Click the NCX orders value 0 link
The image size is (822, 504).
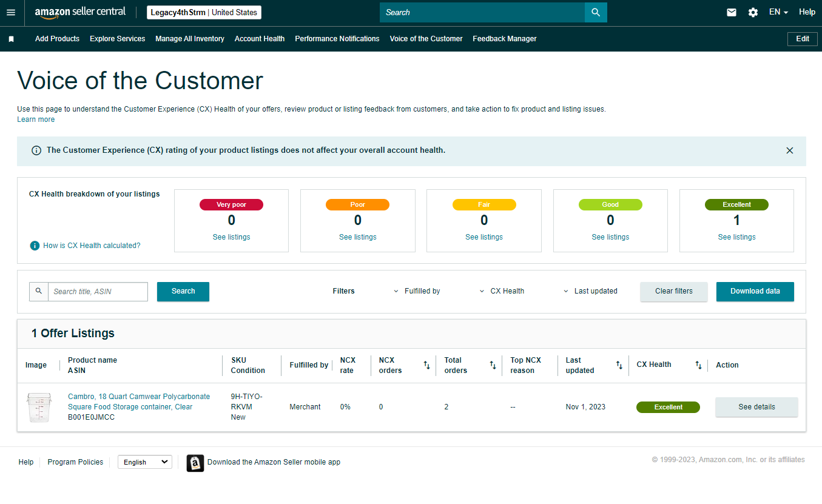click(381, 407)
